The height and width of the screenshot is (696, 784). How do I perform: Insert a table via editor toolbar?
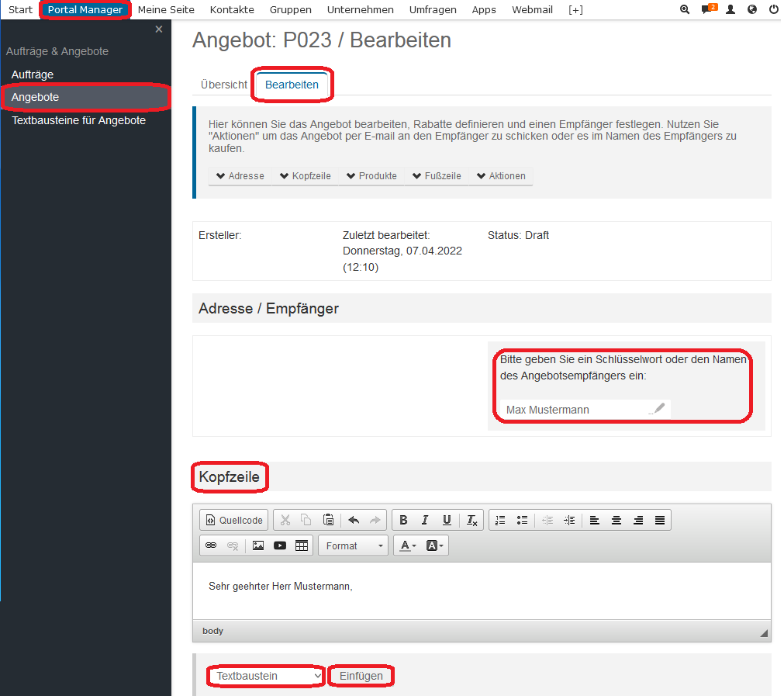[302, 545]
